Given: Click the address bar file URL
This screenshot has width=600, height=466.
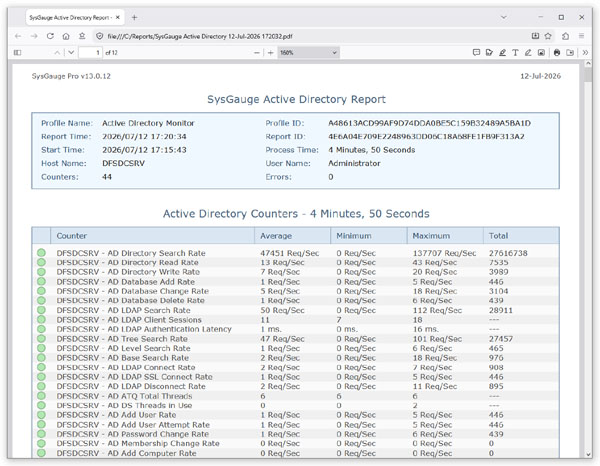Looking at the screenshot, I should click(x=200, y=36).
